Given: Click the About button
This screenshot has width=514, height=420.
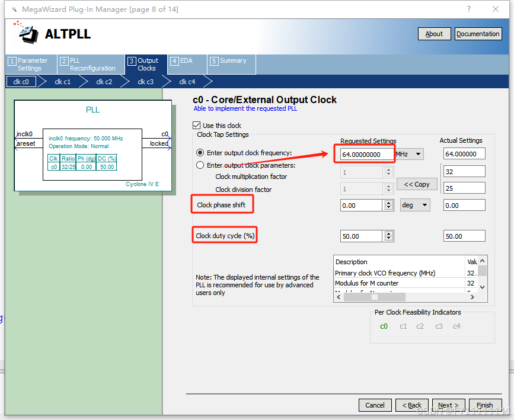Looking at the screenshot, I should pos(434,34).
